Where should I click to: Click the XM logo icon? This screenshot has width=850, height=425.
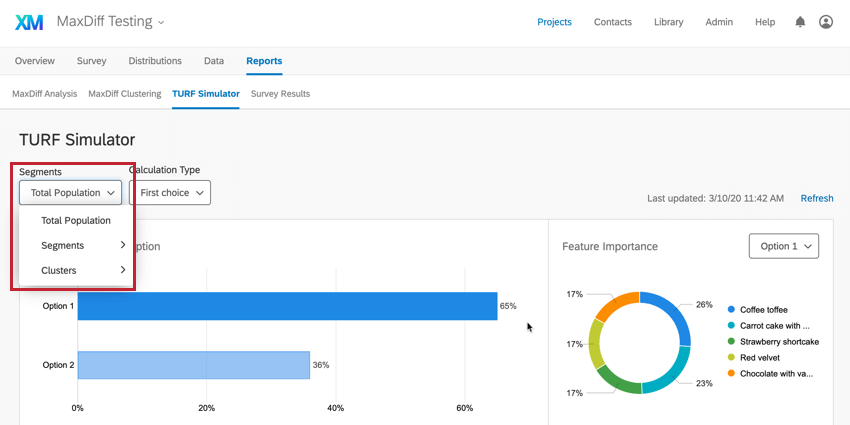tap(29, 21)
